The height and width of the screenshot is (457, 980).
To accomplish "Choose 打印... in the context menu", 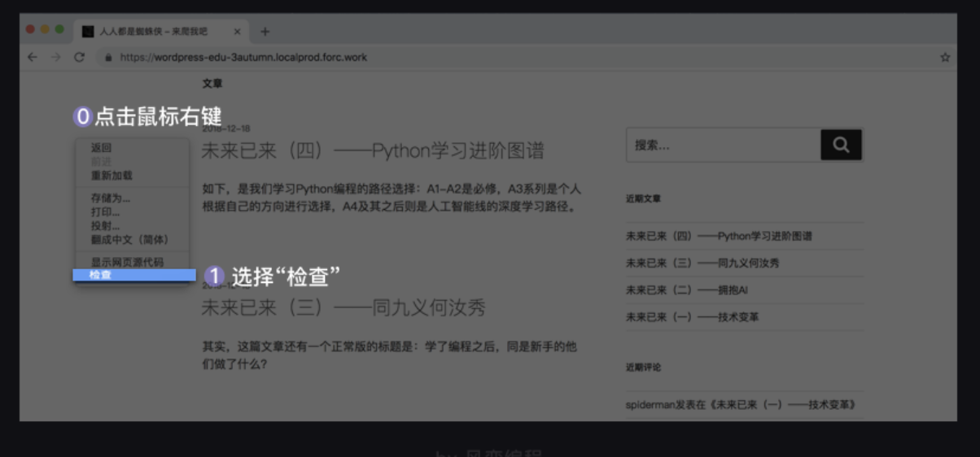I will point(105,211).
